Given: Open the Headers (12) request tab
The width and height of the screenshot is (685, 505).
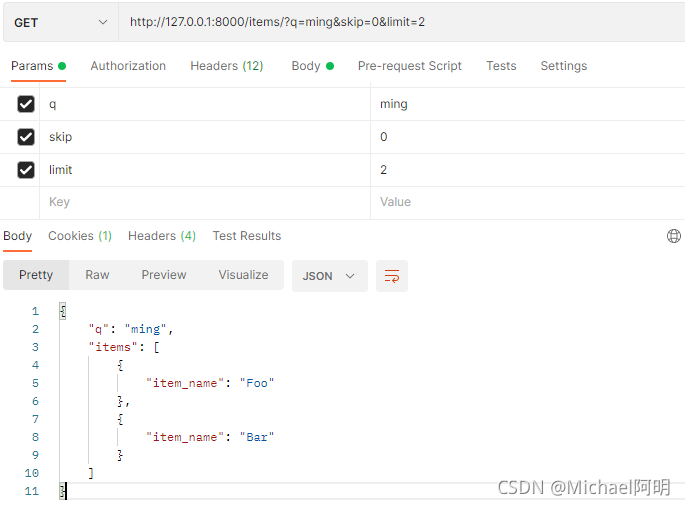Looking at the screenshot, I should pyautogui.click(x=227, y=66).
